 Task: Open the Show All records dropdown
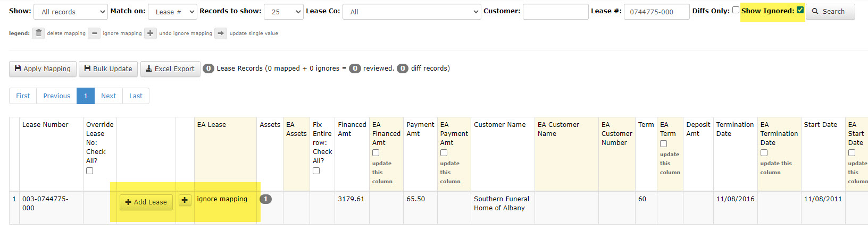[71, 12]
